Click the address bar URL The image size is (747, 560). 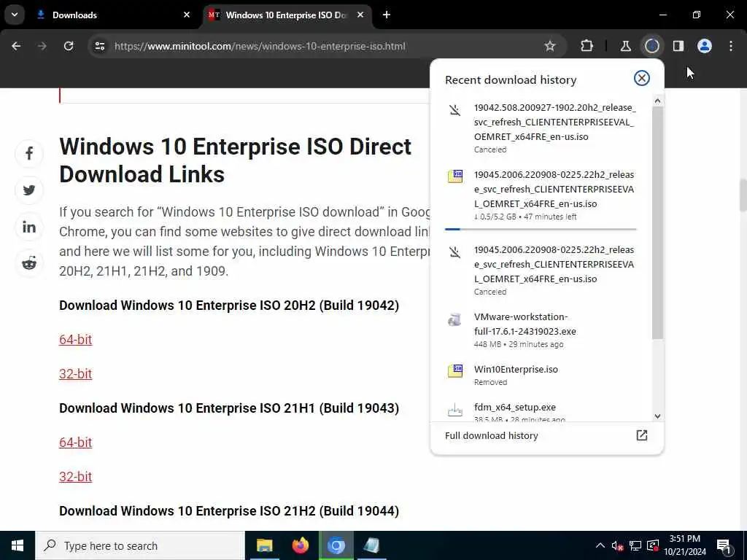[260, 46]
